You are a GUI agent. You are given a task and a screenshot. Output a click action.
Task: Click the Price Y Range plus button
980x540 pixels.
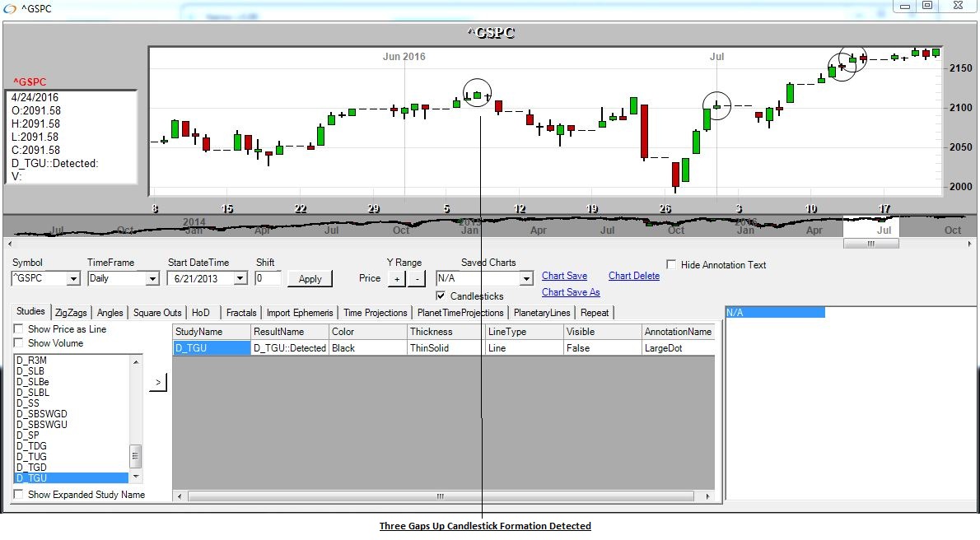pyautogui.click(x=396, y=279)
